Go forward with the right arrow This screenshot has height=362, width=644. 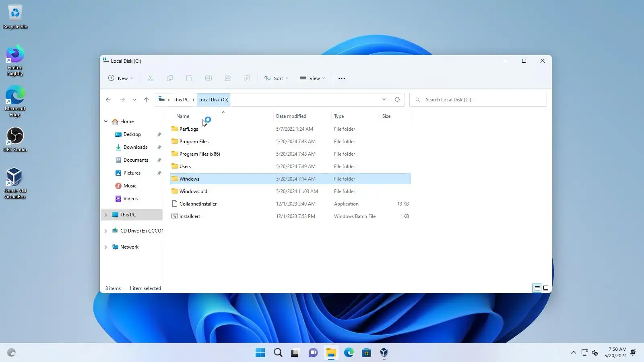tap(122, 100)
